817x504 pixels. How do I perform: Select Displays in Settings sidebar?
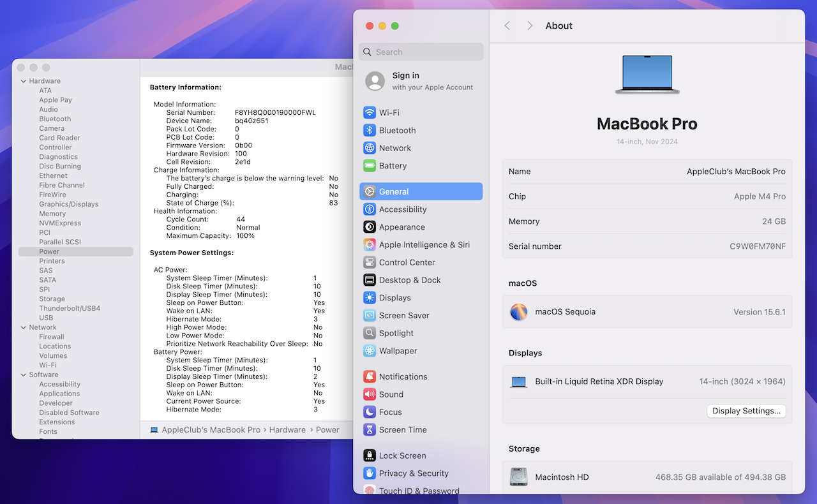pyautogui.click(x=394, y=298)
